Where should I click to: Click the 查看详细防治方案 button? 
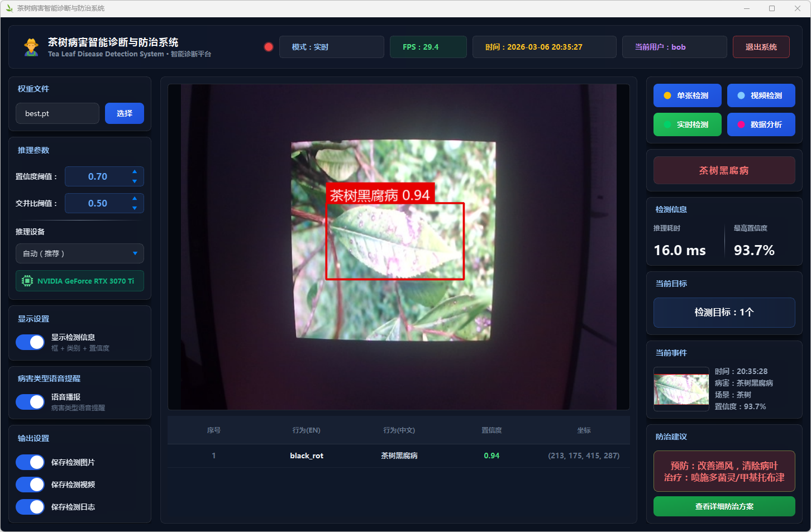(724, 506)
